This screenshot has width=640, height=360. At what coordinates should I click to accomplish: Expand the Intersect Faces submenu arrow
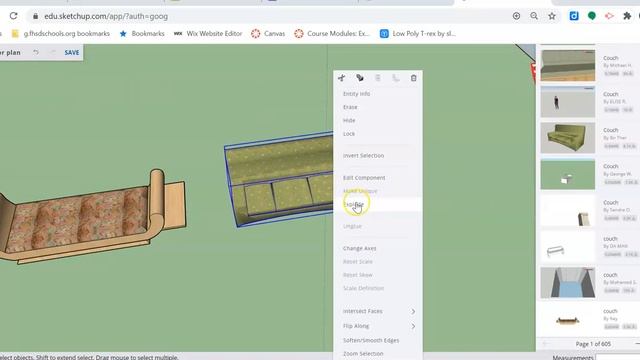413,311
